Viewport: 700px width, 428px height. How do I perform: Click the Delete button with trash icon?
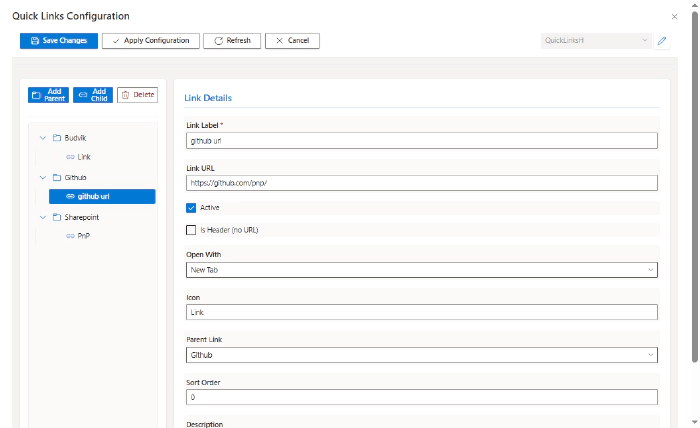pos(137,95)
